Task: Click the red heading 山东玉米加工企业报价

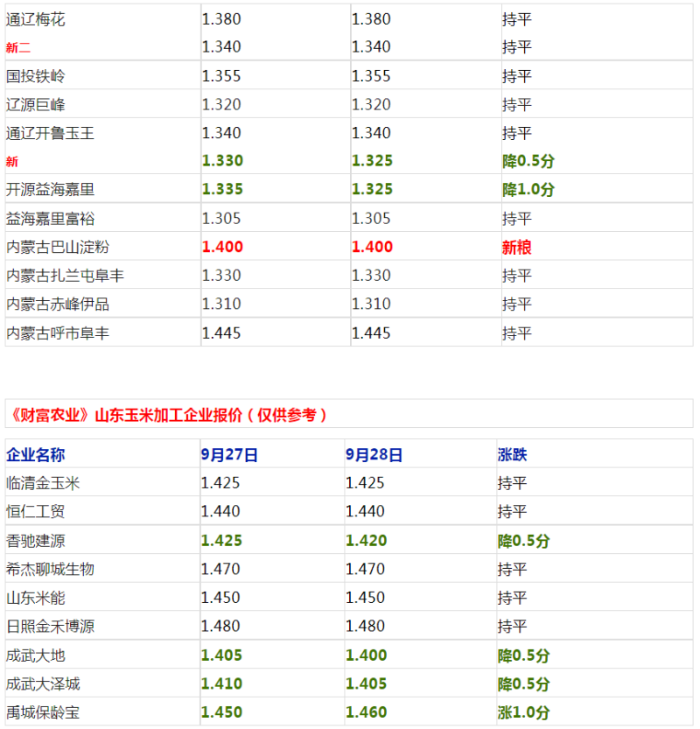Action: pos(168,415)
